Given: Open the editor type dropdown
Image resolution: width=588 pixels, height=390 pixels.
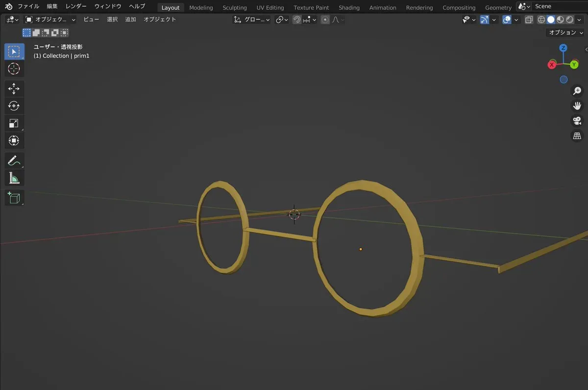Looking at the screenshot, I should tap(12, 20).
